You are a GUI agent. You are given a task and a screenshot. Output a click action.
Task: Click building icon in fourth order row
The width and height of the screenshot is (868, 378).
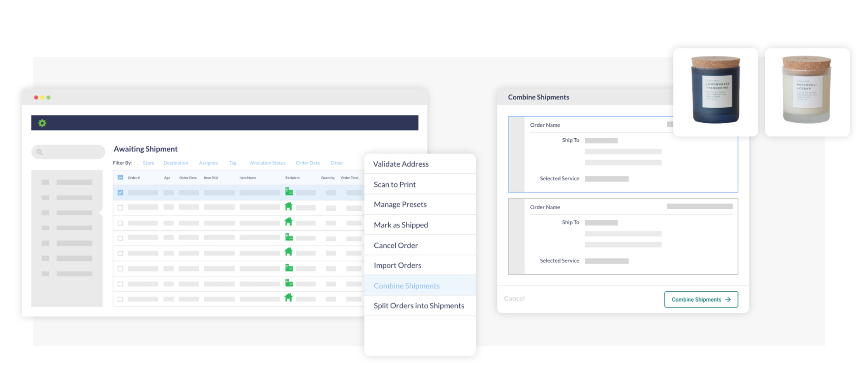289,237
